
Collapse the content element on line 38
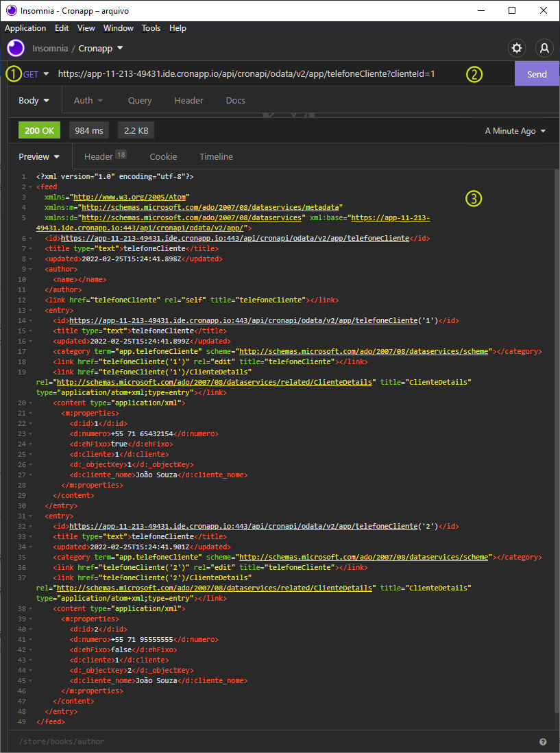pyautogui.click(x=31, y=608)
